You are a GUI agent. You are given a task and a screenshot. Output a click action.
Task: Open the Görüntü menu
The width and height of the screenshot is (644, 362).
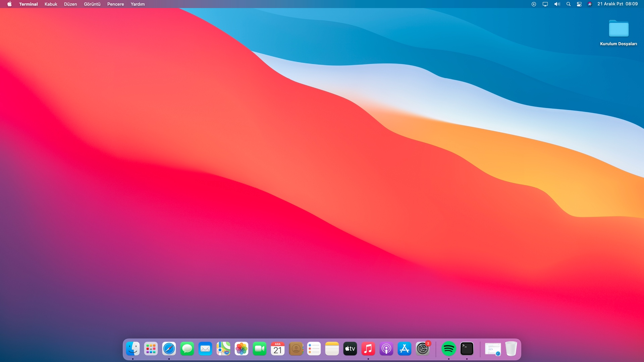[92, 4]
